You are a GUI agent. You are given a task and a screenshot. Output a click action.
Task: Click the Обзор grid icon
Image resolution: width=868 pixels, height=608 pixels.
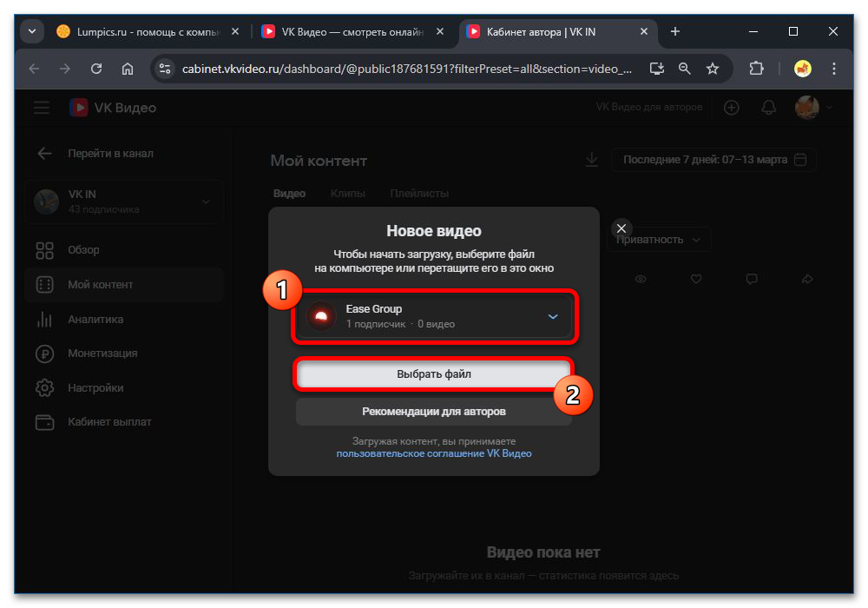click(x=44, y=250)
